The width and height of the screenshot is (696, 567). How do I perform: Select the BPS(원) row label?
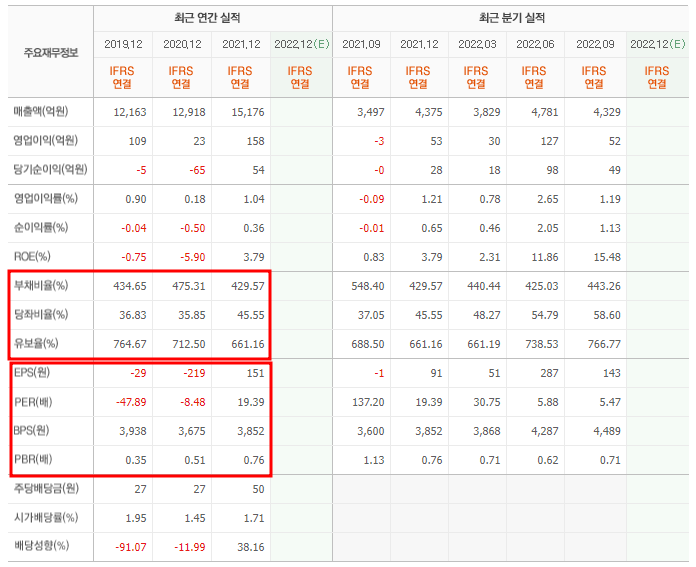point(31,430)
